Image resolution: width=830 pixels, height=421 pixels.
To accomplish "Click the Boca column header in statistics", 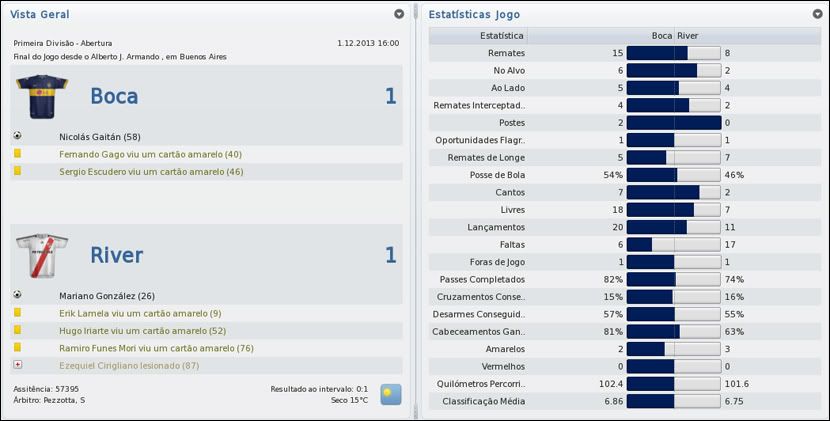I will pos(661,36).
